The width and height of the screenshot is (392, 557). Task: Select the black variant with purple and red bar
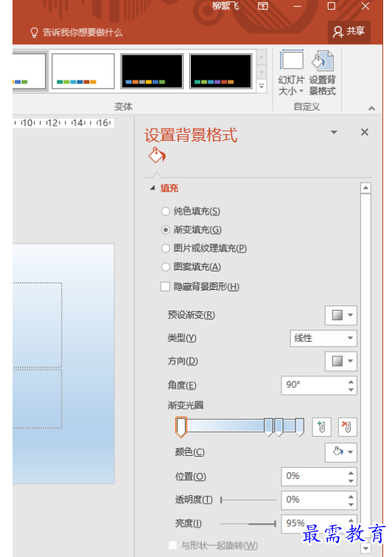[220, 71]
